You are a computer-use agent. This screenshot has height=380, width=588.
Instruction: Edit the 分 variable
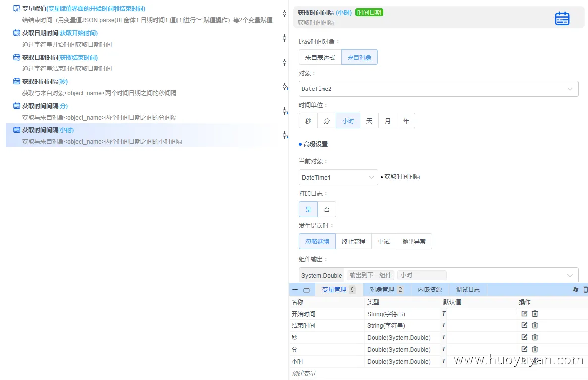pyautogui.click(x=524, y=349)
